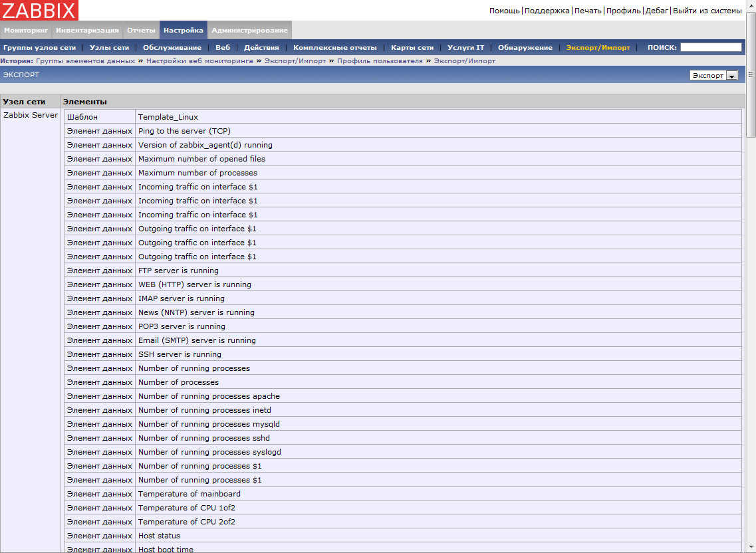Open the Поддержка link

pyautogui.click(x=547, y=11)
